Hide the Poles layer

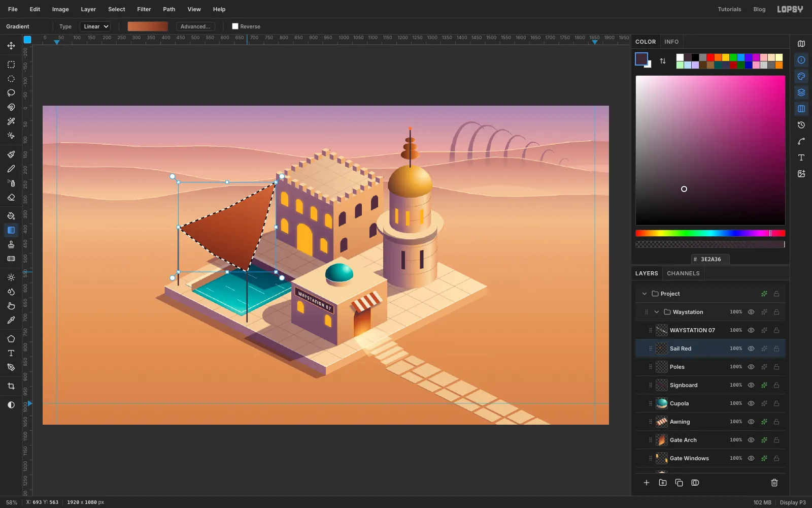(751, 367)
